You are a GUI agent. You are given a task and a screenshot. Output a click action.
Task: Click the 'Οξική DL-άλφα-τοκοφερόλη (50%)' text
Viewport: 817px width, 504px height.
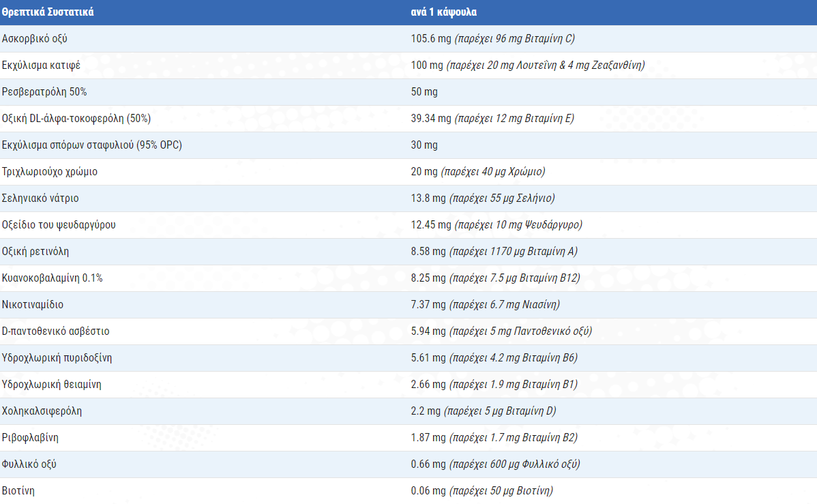(76, 118)
